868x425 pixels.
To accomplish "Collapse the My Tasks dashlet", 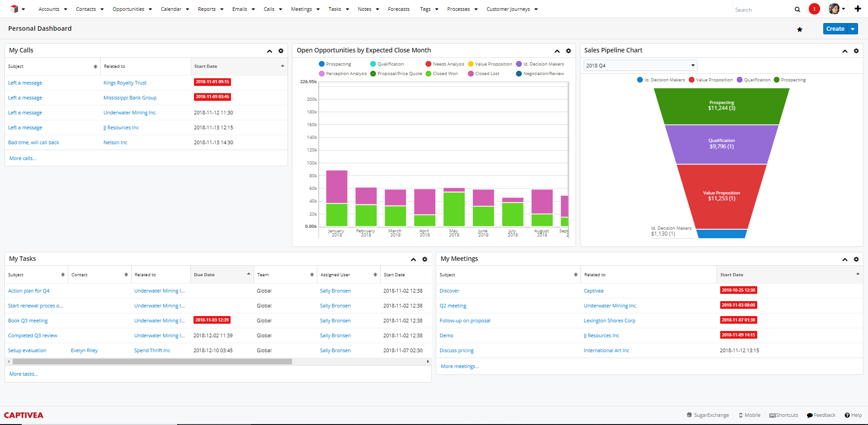I will pos(413,260).
